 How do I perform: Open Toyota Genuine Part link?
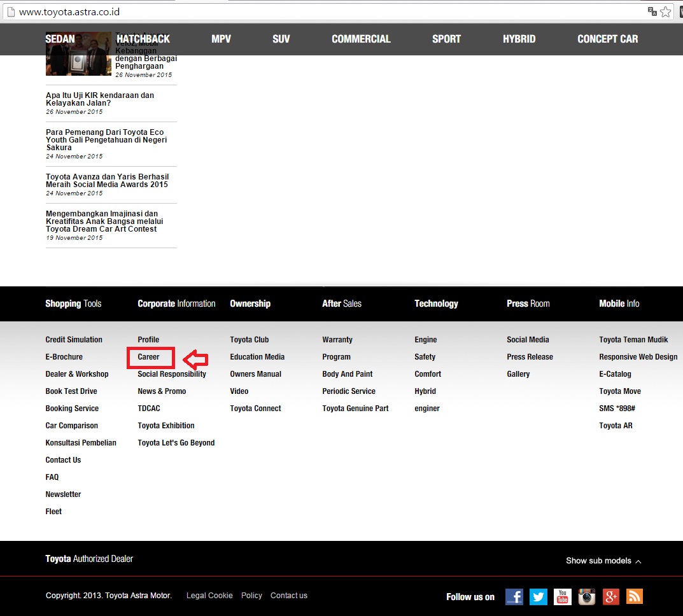355,409
